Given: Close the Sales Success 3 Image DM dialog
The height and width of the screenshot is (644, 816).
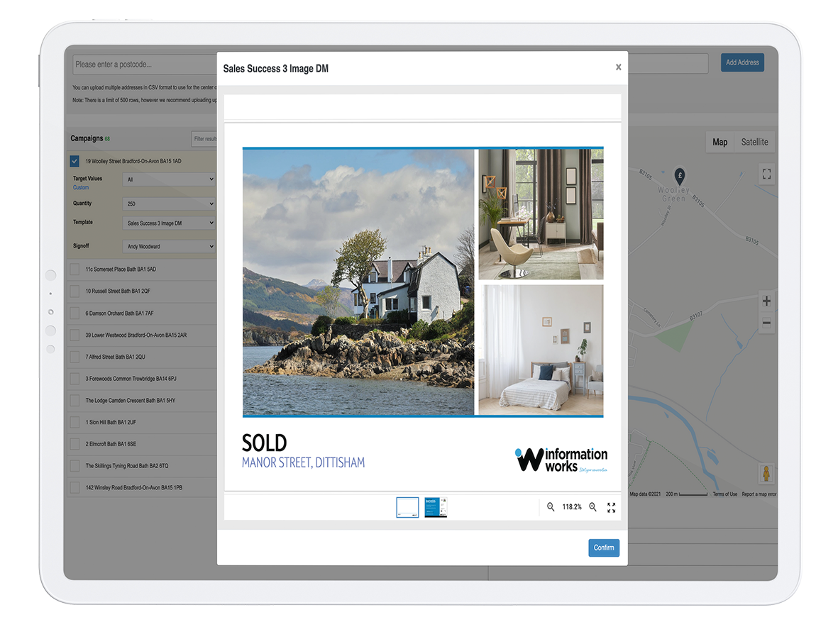Looking at the screenshot, I should pos(618,67).
